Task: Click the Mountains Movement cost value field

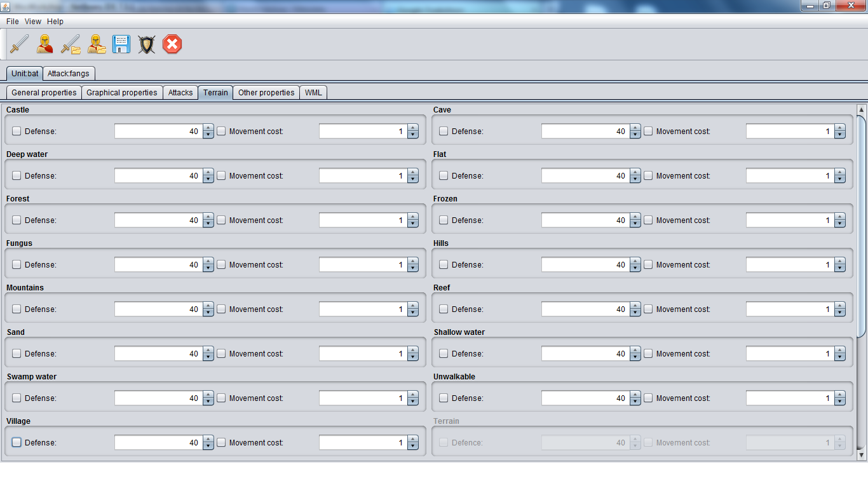Action: [363, 309]
